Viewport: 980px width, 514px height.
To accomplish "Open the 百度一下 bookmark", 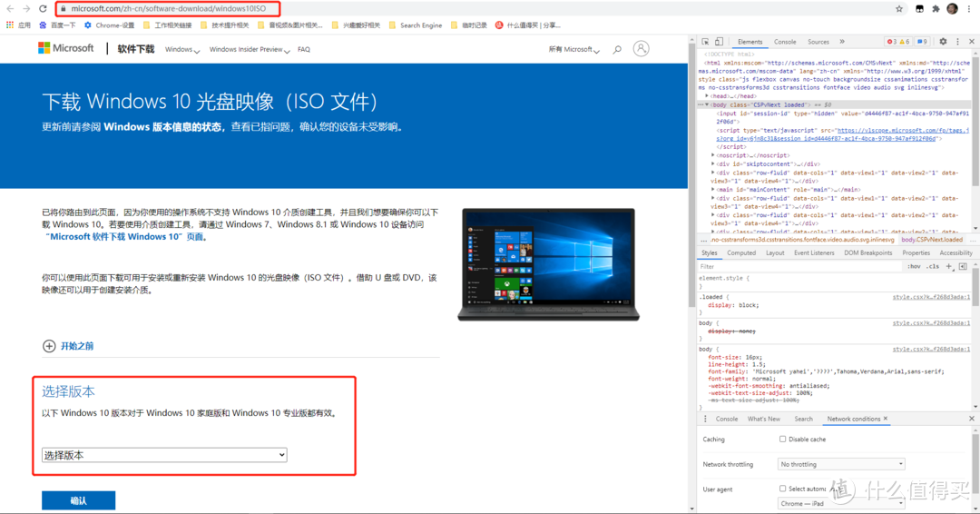I will (x=57, y=25).
